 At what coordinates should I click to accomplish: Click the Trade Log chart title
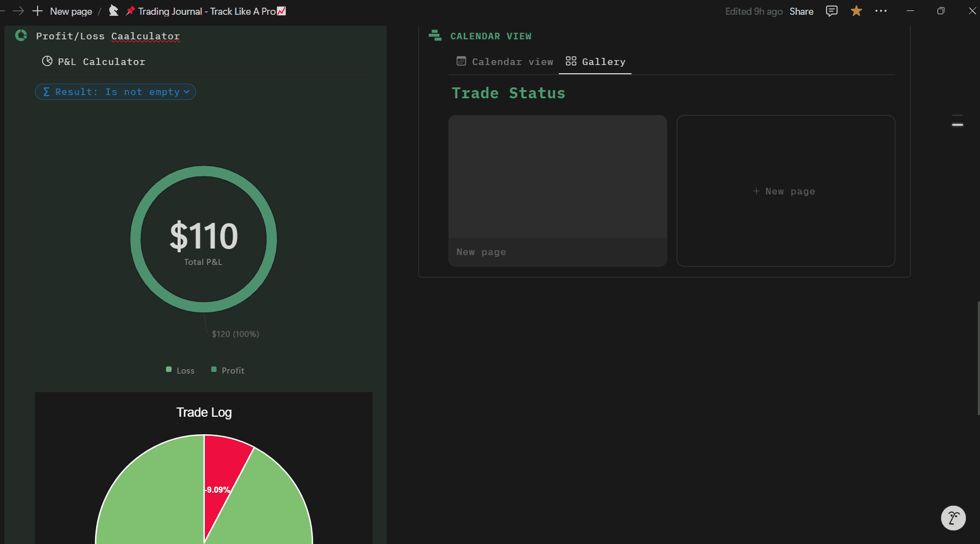[204, 412]
